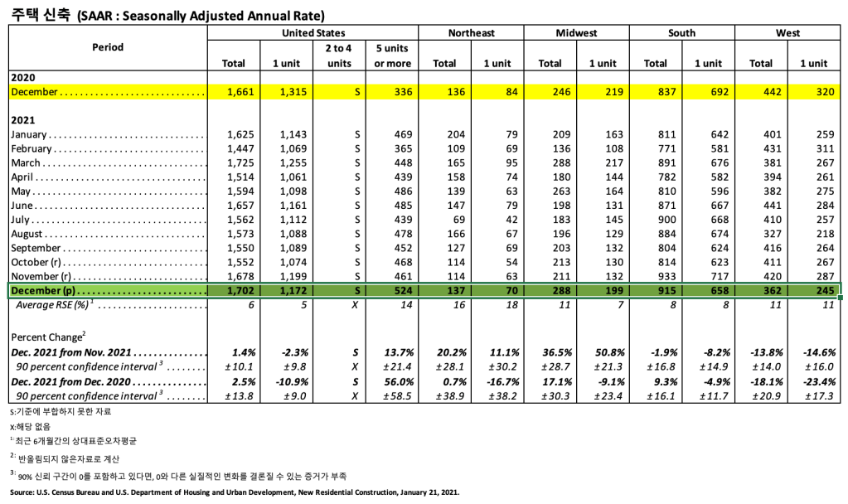Click the 'United States' group header

pyautogui.click(x=313, y=33)
